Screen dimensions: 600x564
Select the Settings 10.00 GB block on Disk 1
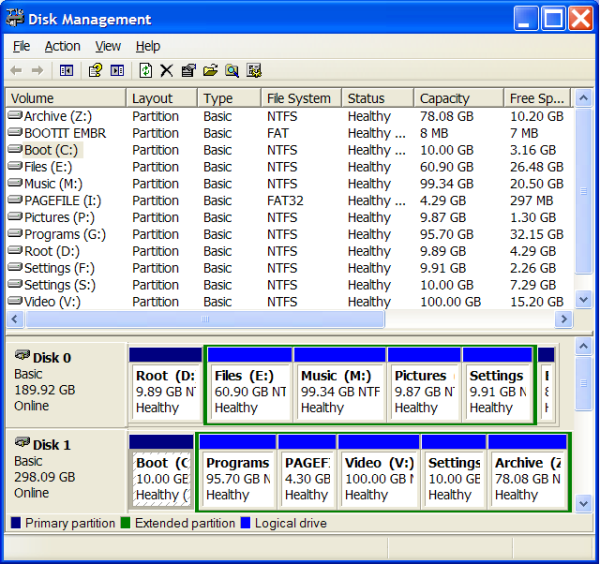[454, 472]
